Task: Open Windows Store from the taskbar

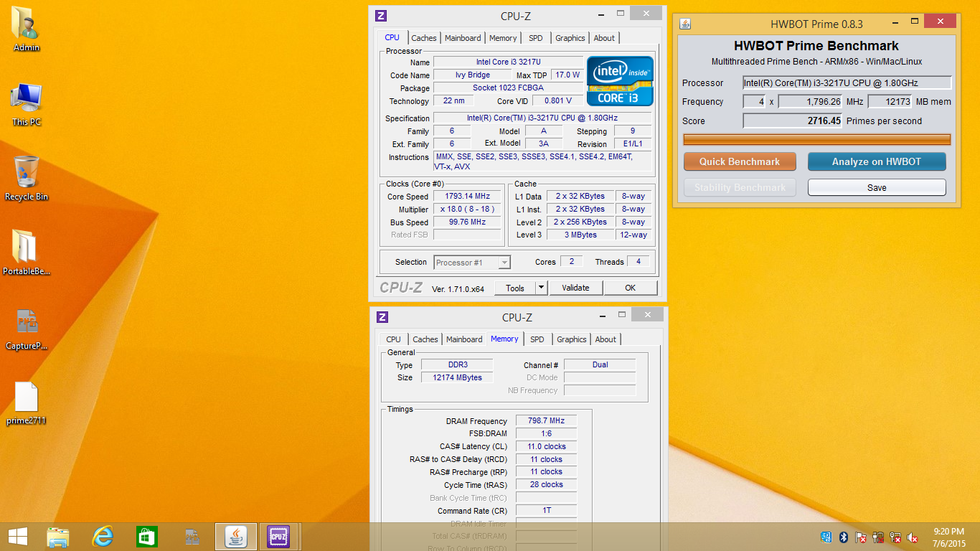Action: 147,536
